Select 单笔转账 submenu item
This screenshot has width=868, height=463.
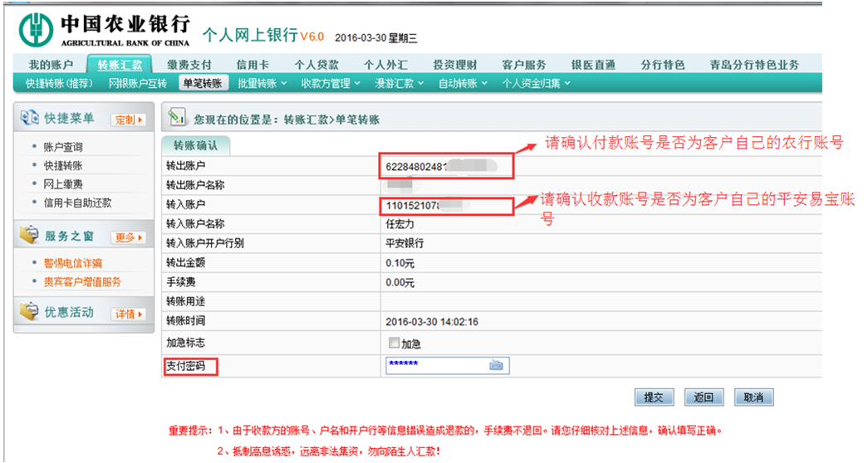pyautogui.click(x=203, y=84)
